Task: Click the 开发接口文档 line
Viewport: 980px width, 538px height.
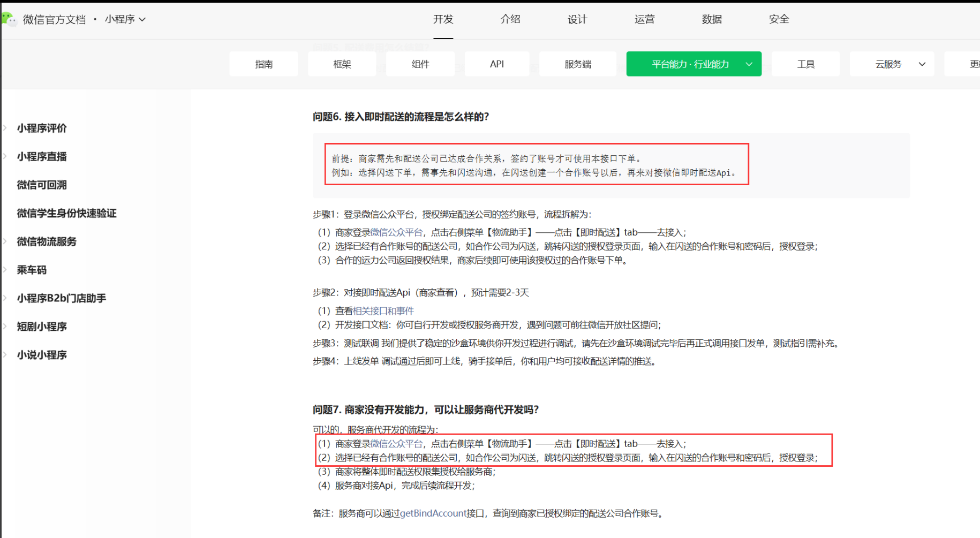Action: 490,325
